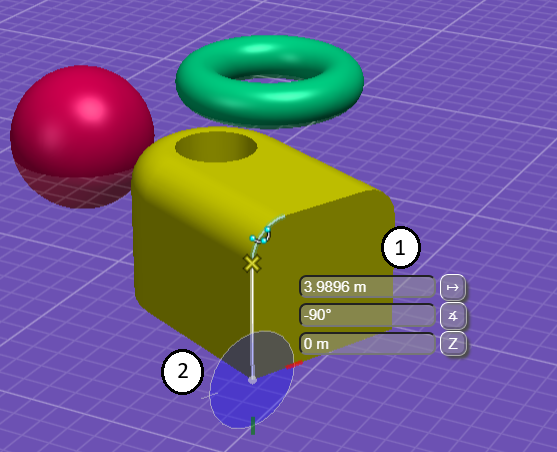Click the left cyan control point near the X marker
Image resolution: width=557 pixels, height=452 pixels.
click(x=253, y=238)
